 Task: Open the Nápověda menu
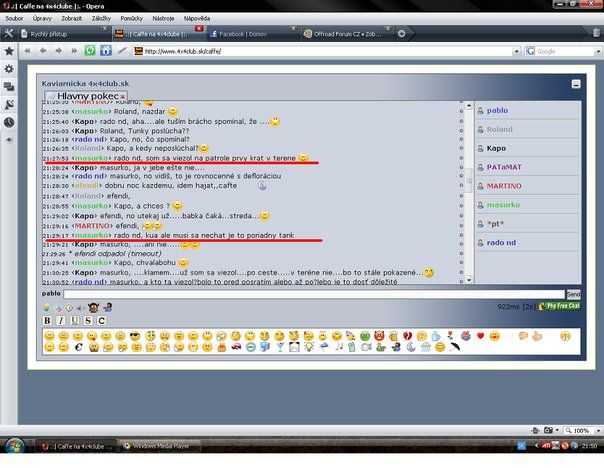point(197,18)
